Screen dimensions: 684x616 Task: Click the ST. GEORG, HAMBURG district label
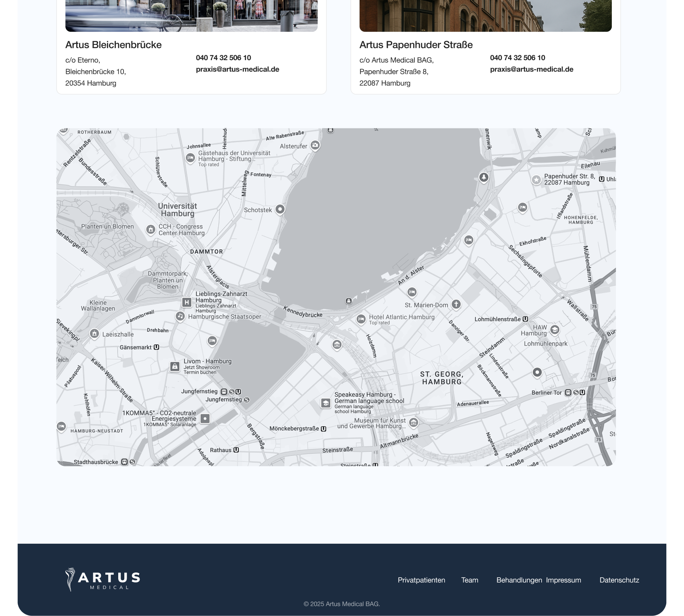pyautogui.click(x=442, y=378)
